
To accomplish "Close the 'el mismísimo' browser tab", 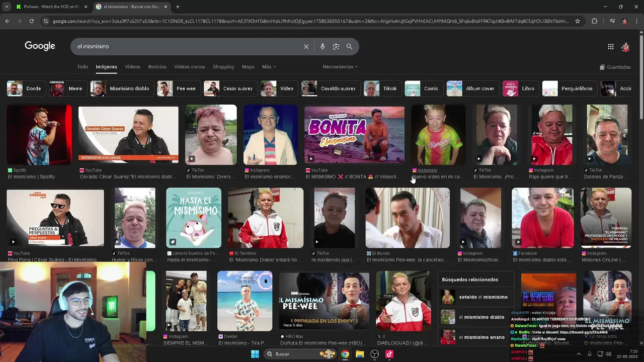I will [166, 7].
